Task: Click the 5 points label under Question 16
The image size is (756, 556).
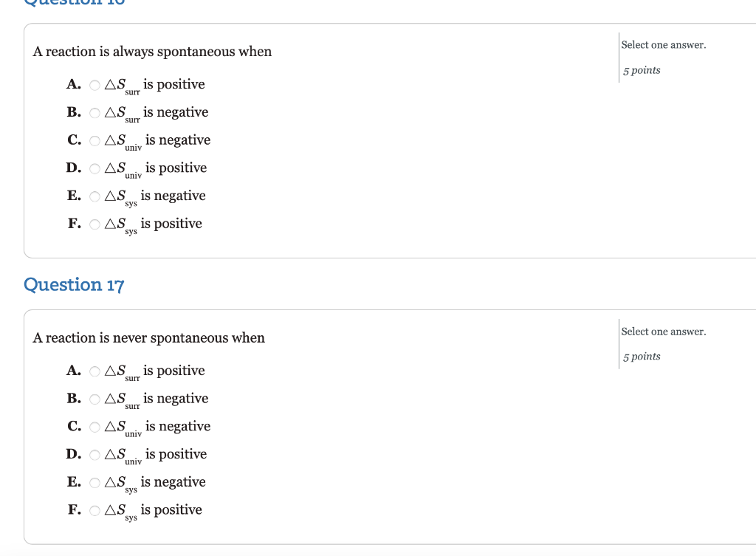Action: [x=639, y=70]
